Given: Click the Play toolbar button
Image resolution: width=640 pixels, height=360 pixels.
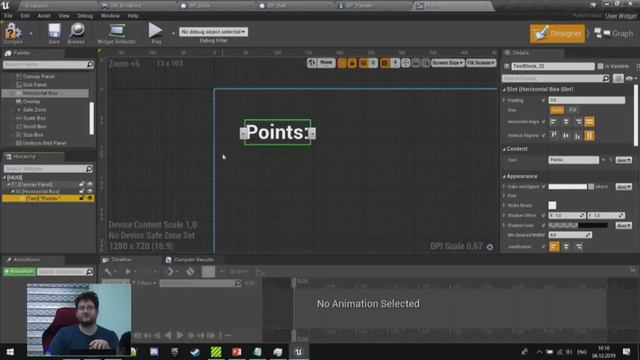Looking at the screenshot, I should click(x=156, y=33).
